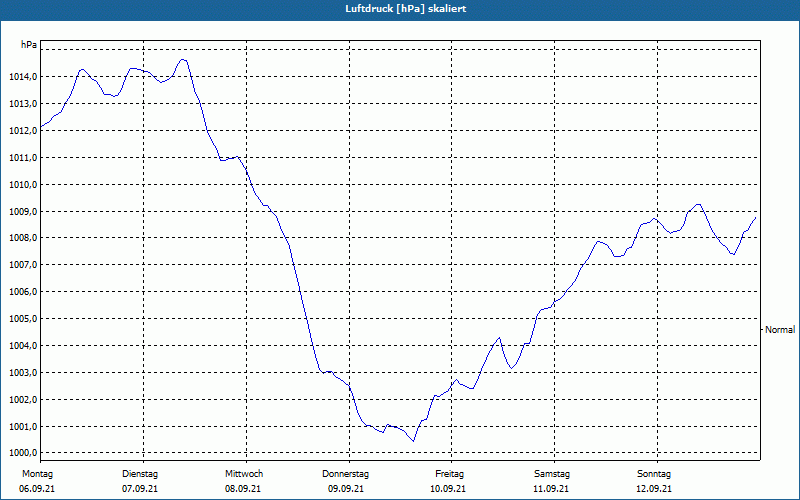800x500 pixels.
Task: Click the 1001,0 axis value
Action: [23, 427]
